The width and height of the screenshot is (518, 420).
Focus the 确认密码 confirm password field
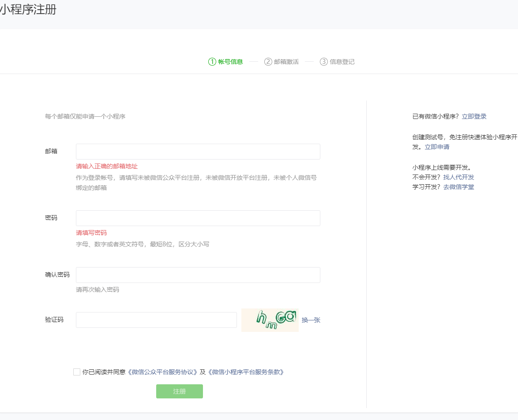pos(198,275)
